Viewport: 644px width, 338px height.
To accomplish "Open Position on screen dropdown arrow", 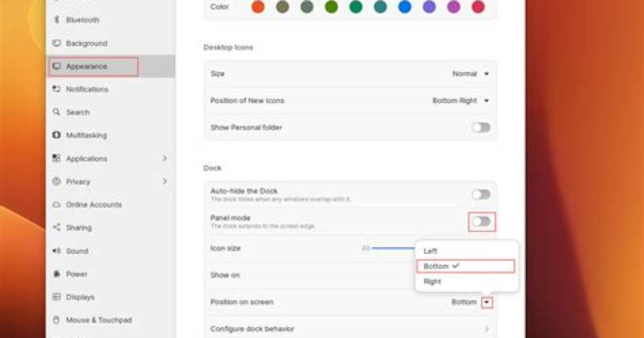I will coord(487,302).
